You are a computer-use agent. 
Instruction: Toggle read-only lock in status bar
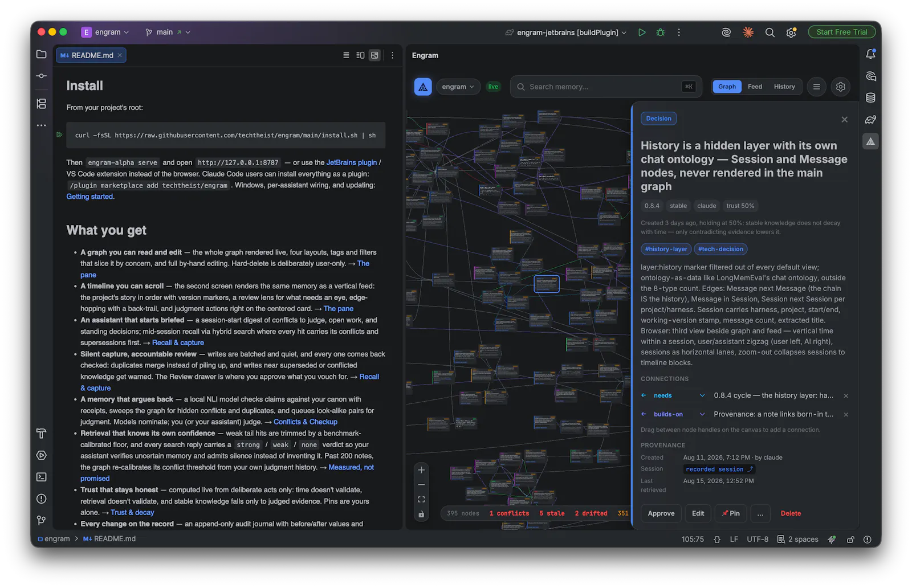pos(850,539)
